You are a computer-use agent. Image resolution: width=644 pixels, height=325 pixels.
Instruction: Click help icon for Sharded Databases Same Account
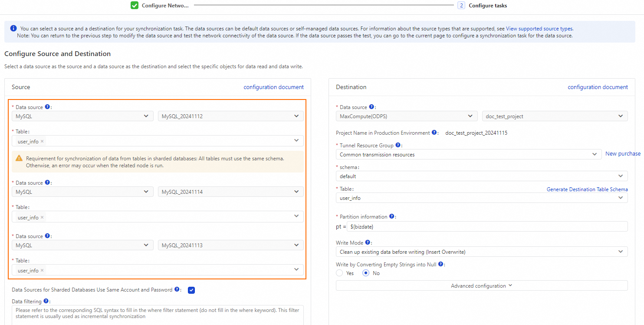click(177, 289)
